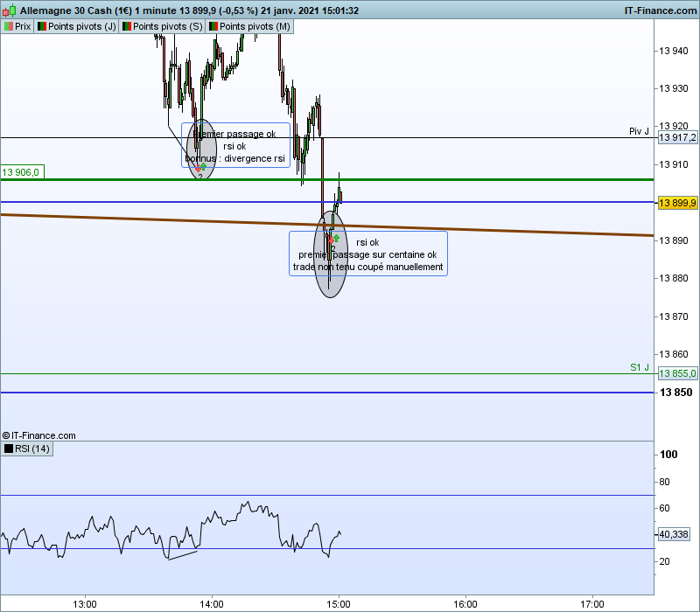700x612 pixels.
Task: Select the blue horizontal line at 13 850
Action: click(x=326, y=393)
